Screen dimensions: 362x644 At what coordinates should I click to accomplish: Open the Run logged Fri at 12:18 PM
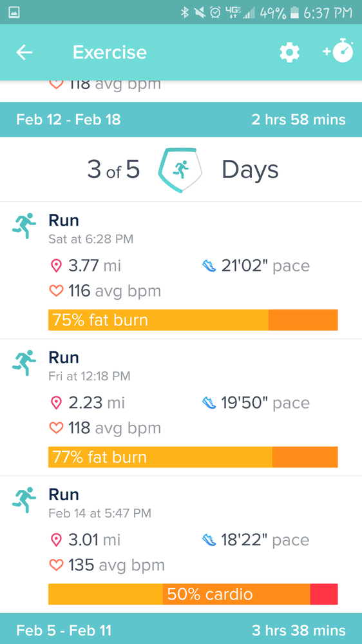click(181, 407)
